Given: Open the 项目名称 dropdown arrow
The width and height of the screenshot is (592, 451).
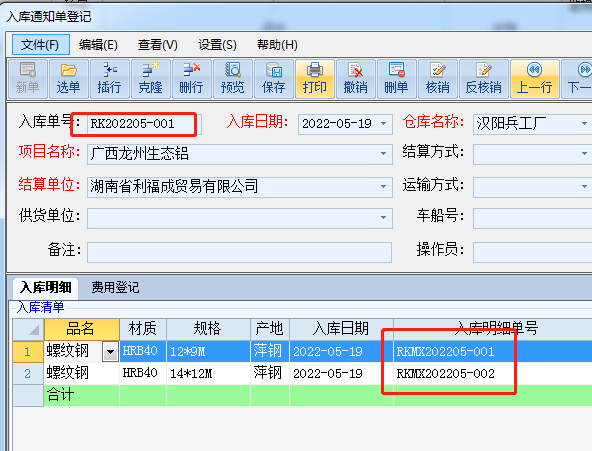Looking at the screenshot, I should (x=384, y=154).
